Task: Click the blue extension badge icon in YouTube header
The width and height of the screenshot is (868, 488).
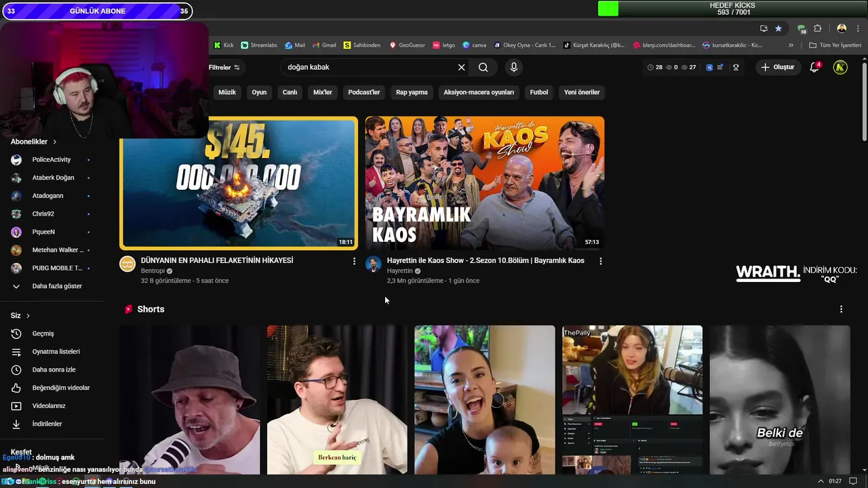Action: pos(709,67)
